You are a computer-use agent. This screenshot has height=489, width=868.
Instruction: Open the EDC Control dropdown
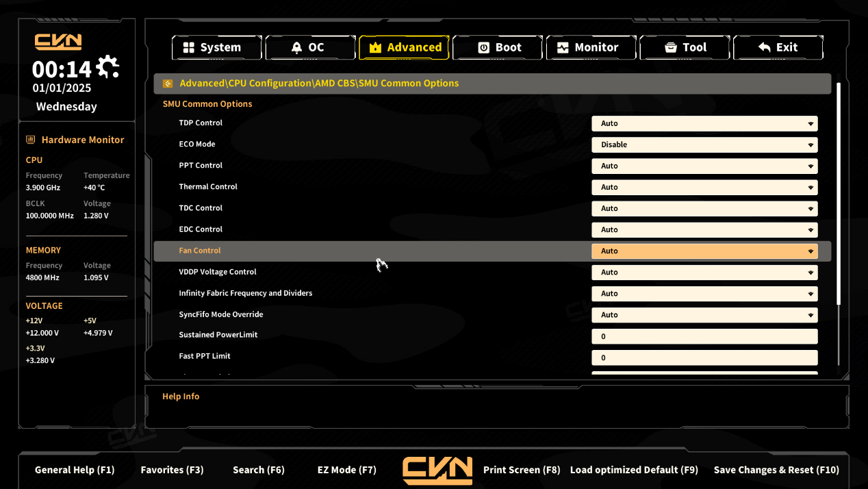704,230
